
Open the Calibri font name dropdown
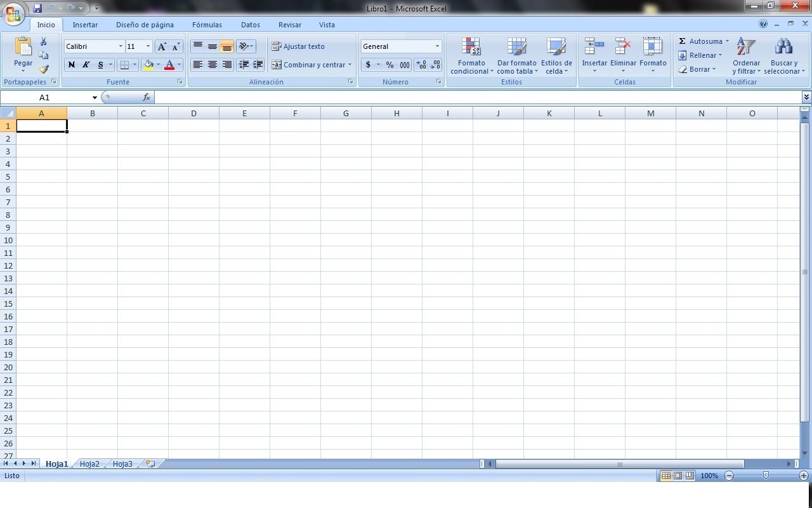[121, 46]
